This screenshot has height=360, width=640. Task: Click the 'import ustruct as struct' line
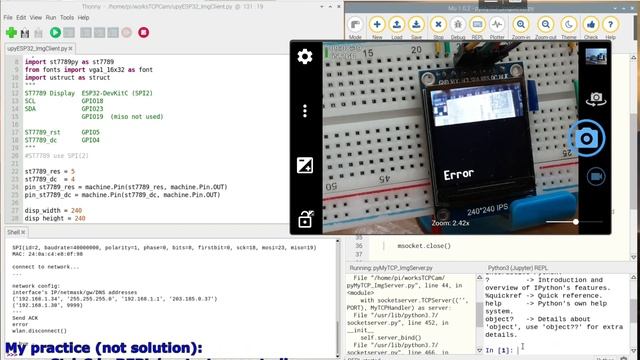click(x=67, y=78)
